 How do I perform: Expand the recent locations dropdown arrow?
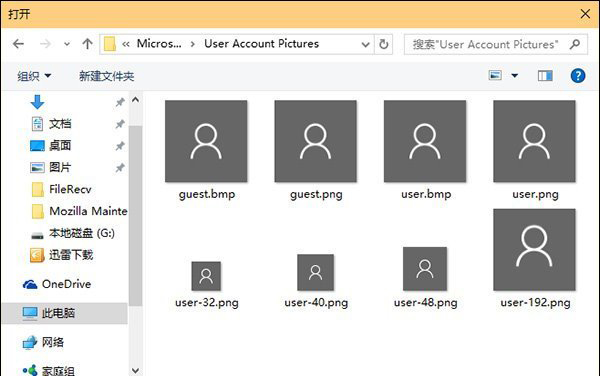pyautogui.click(x=67, y=44)
